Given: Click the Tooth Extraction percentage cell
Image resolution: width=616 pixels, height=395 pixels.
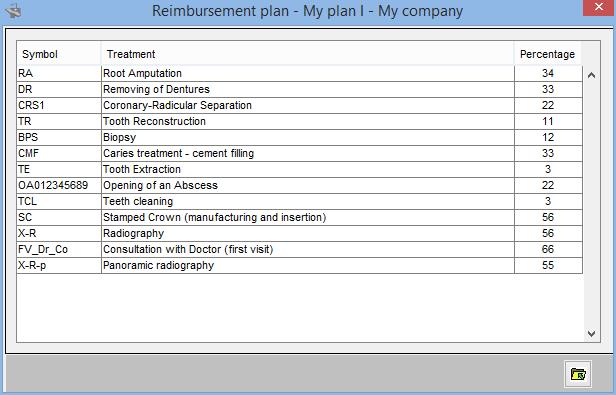Looking at the screenshot, I should point(548,169).
